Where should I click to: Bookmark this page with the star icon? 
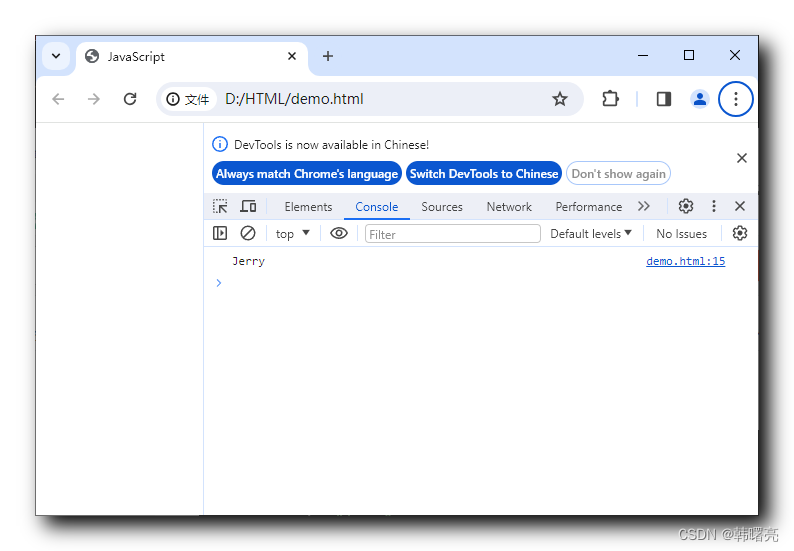point(560,99)
